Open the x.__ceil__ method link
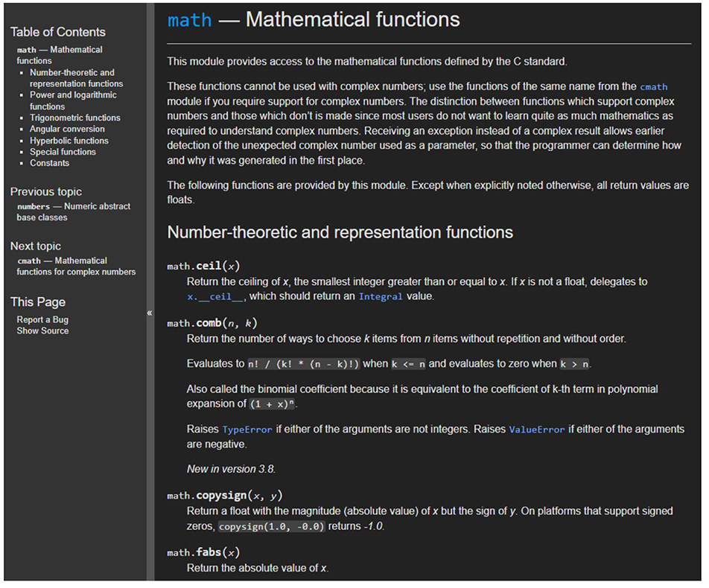This screenshot has height=588, width=709. 216,296
